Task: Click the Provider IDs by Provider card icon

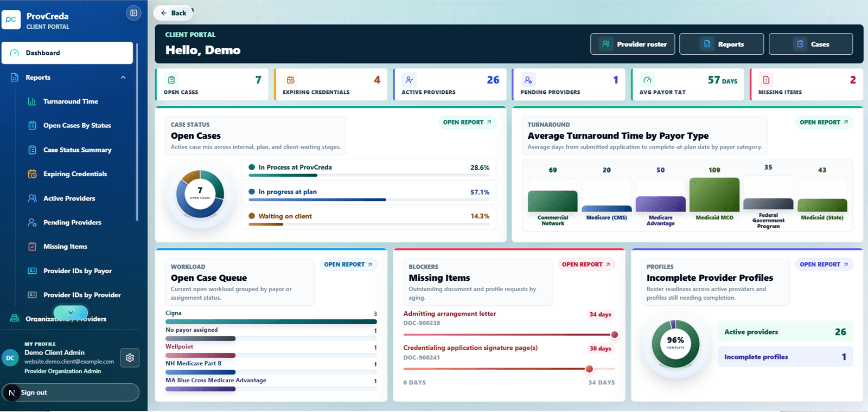Action: 32,295
